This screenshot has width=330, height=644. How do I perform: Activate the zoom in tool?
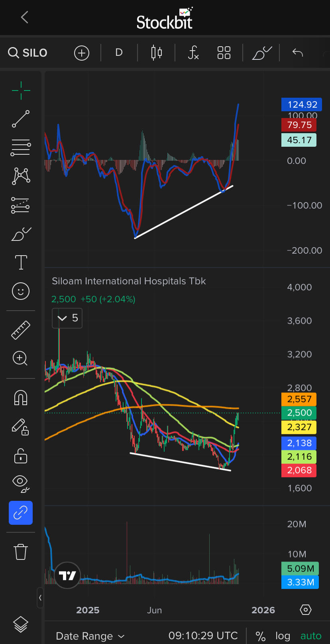[20, 358]
